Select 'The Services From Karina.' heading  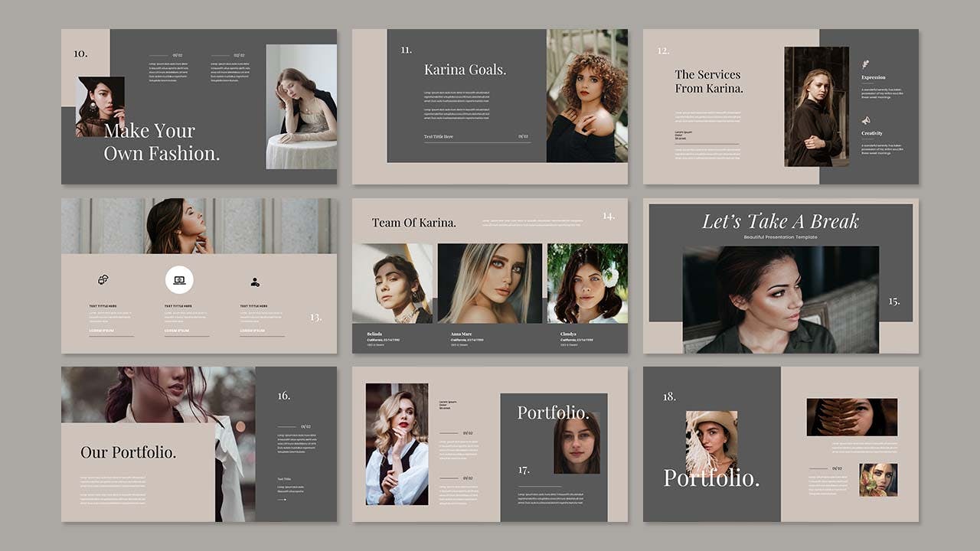(708, 81)
